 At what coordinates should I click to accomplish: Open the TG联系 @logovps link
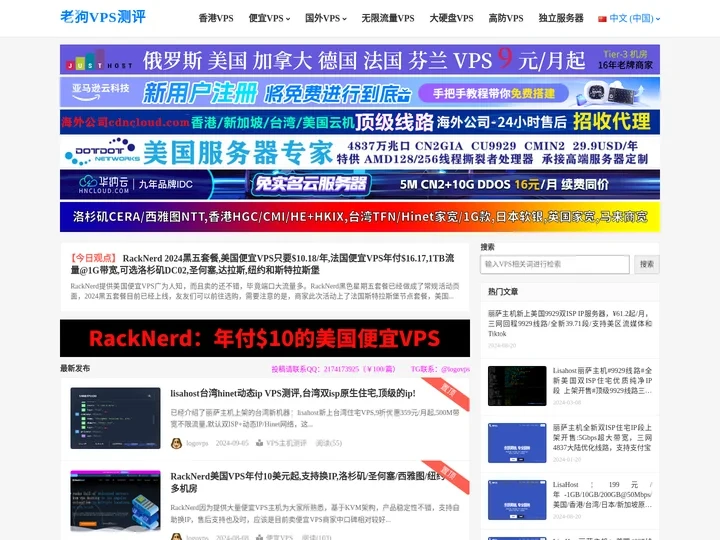[x=440, y=369]
